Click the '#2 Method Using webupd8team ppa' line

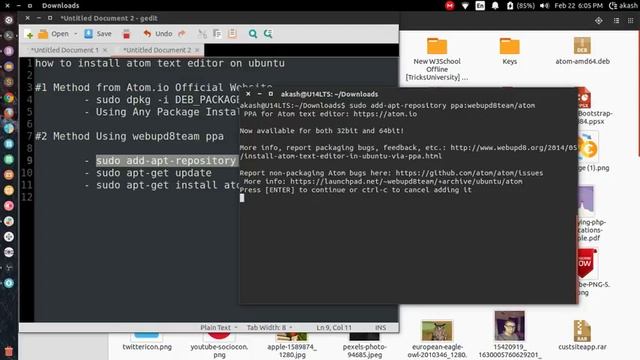click(x=129, y=136)
